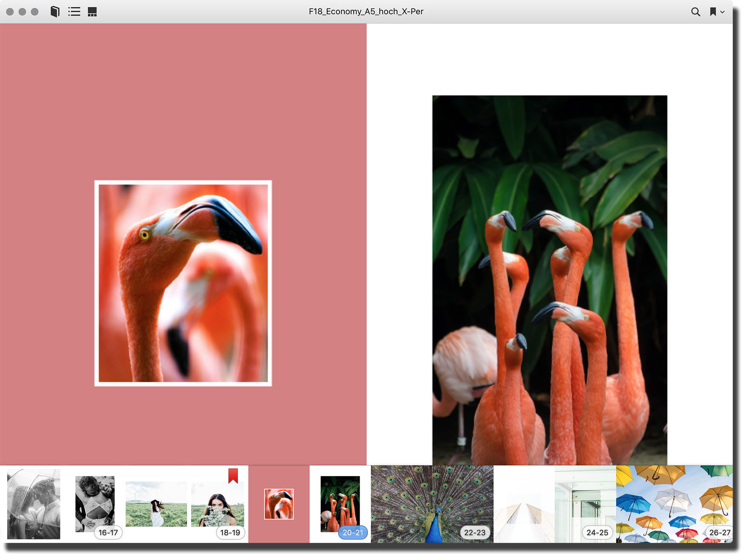The image size is (749, 560).
Task: Select the woman in field thumbnail
Action: point(156,504)
